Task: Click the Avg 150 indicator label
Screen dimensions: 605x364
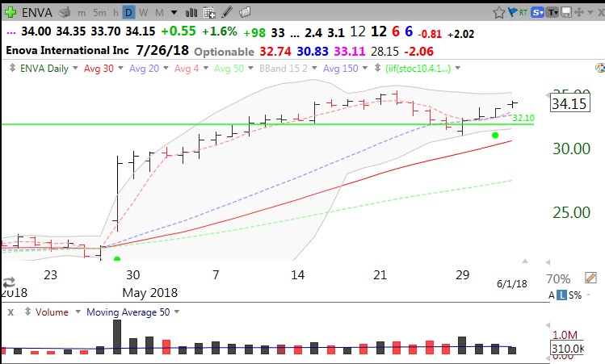Action: pos(340,69)
